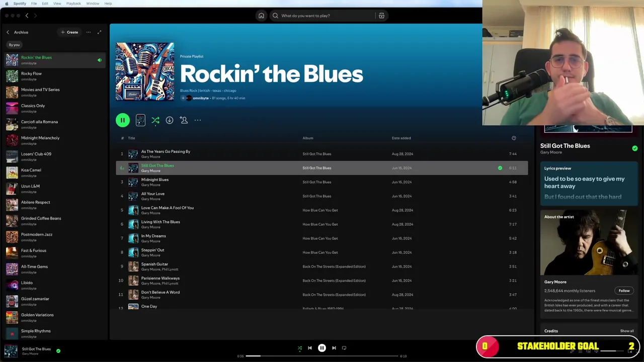644x362 pixels.
Task: Toggle the 'By you' filter chip
Action: 14,45
